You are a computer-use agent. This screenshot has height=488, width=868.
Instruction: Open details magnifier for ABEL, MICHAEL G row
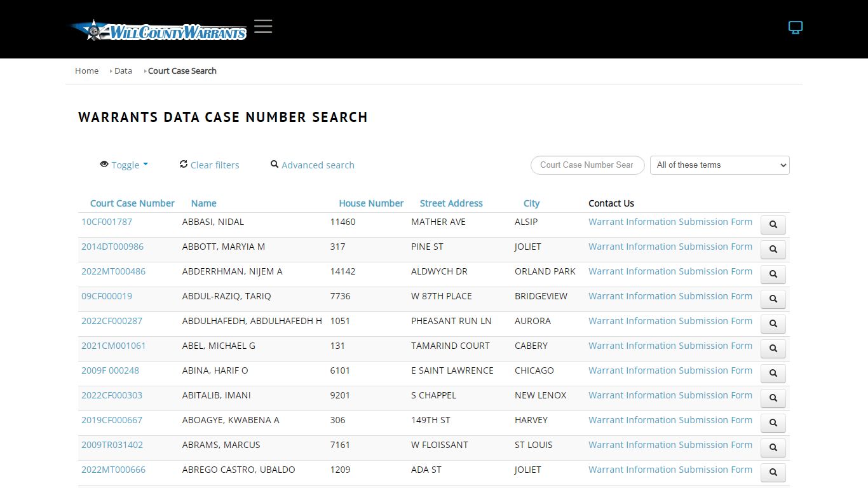[773, 349]
